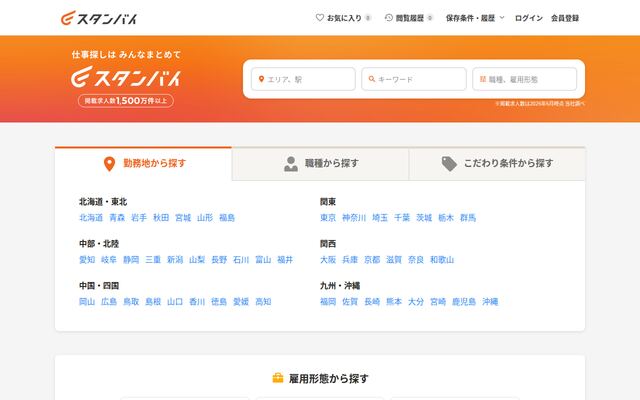Click the キーワード input field
The height and width of the screenshot is (400, 640).
(x=414, y=79)
